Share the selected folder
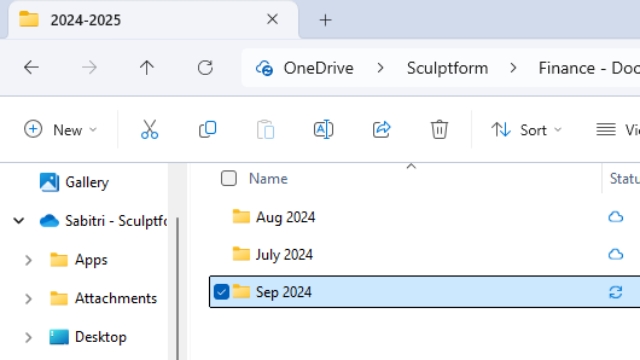Image resolution: width=640 pixels, height=360 pixels. tap(381, 129)
